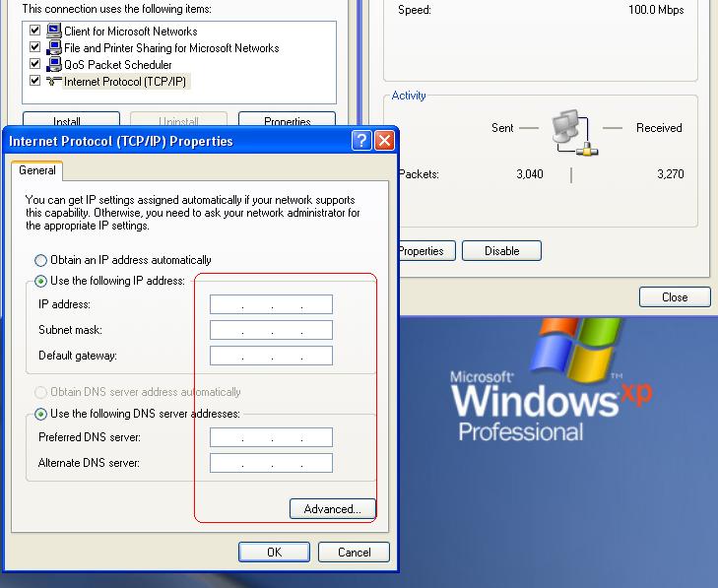This screenshot has height=588, width=718.
Task: Click Install button in connection properties window
Action: (x=71, y=119)
